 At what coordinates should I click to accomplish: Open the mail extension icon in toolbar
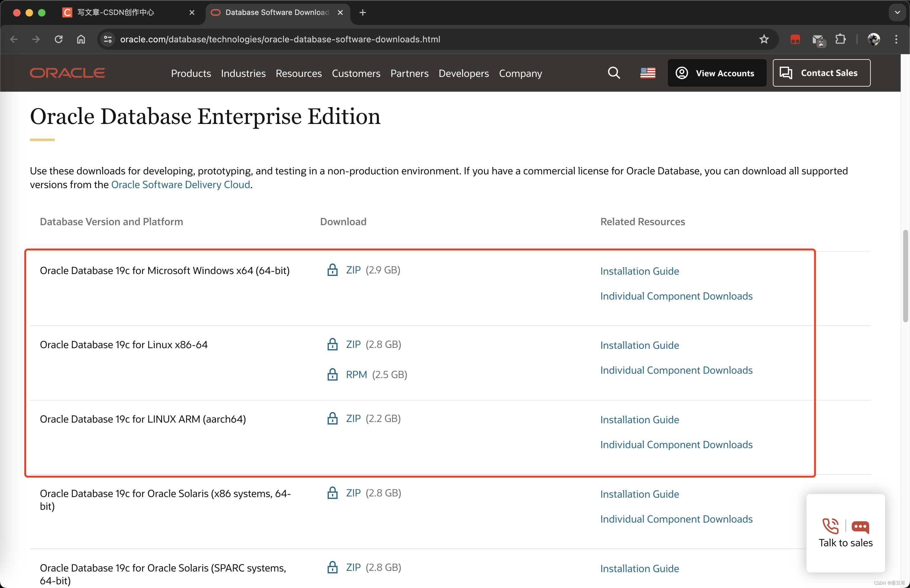[818, 40]
